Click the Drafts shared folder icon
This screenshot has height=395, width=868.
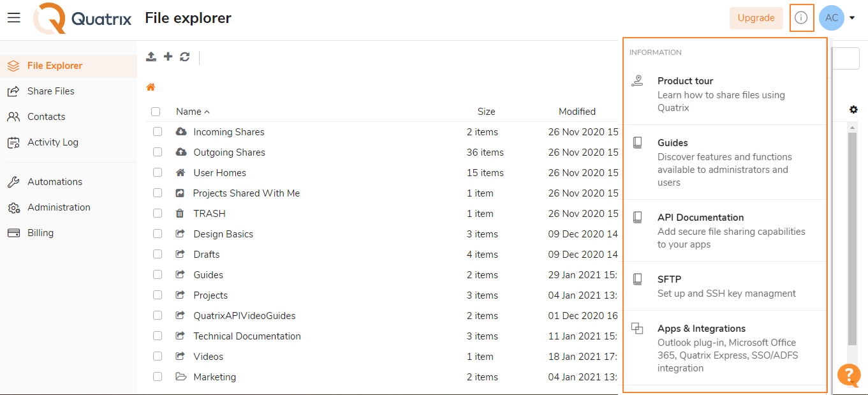click(x=180, y=255)
